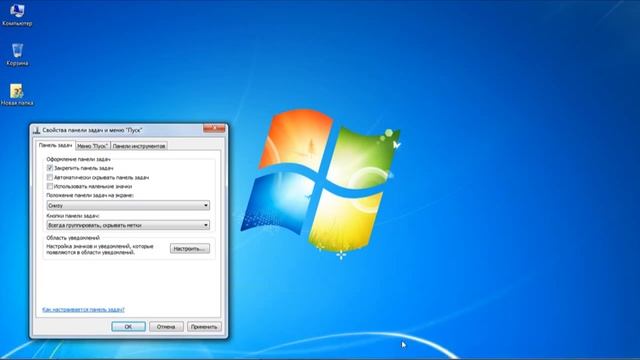
Task: Click the taskbar icon in dialog title bar
Action: point(36,130)
